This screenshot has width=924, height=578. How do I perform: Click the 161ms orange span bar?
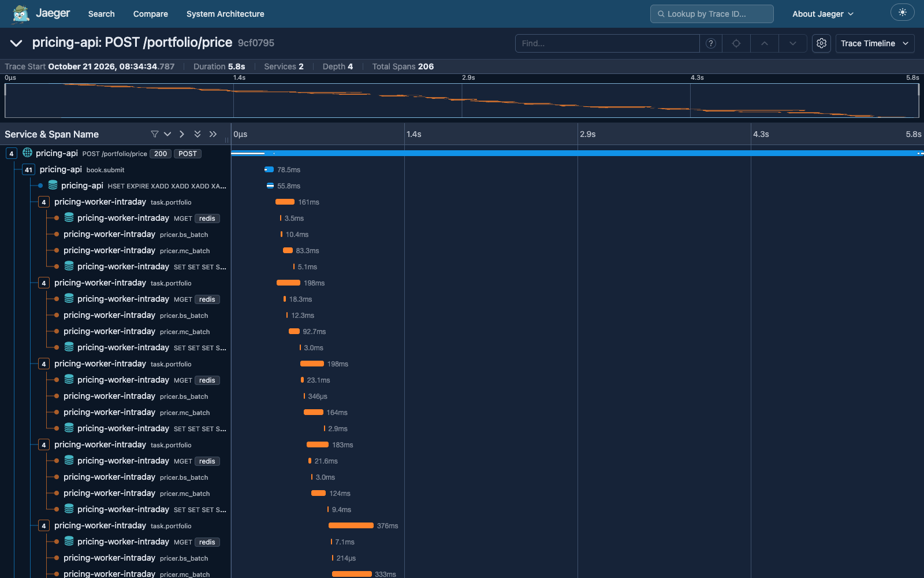(285, 202)
